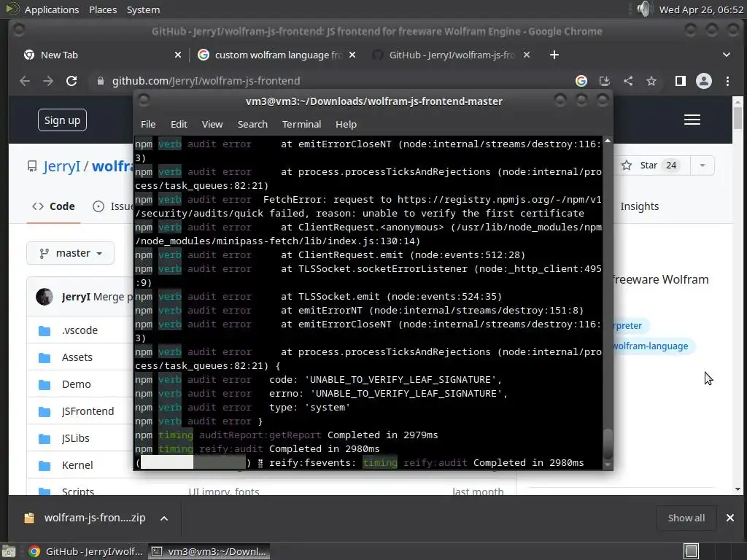
Task: Click Show all downloads
Action: [x=686, y=518]
